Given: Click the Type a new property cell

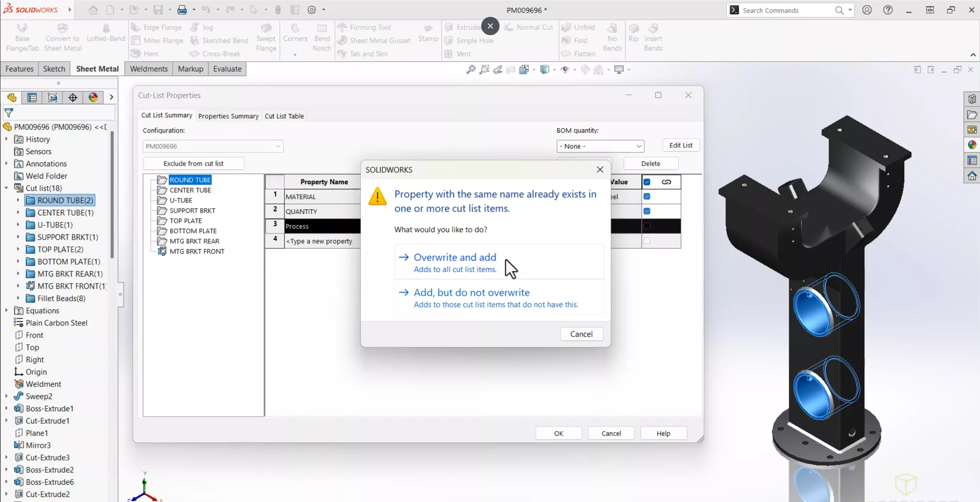Looking at the screenshot, I should [322, 241].
